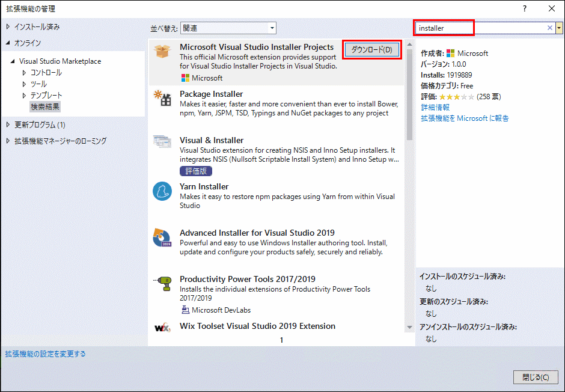The width and height of the screenshot is (565, 392).
Task: Click the Microsoft DevLabs flask icon
Action: [x=185, y=310]
